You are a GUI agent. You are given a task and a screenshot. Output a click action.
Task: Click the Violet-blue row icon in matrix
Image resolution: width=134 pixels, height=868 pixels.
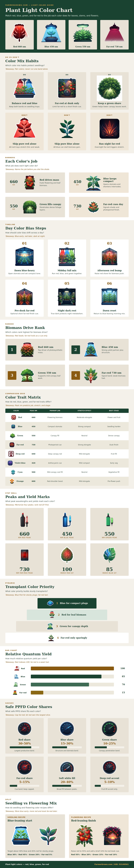point(10,463)
